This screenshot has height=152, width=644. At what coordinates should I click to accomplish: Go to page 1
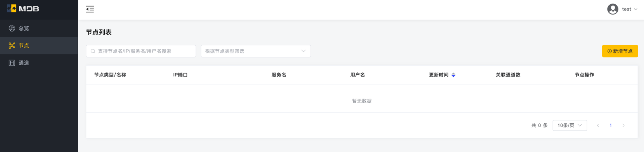(x=611, y=125)
